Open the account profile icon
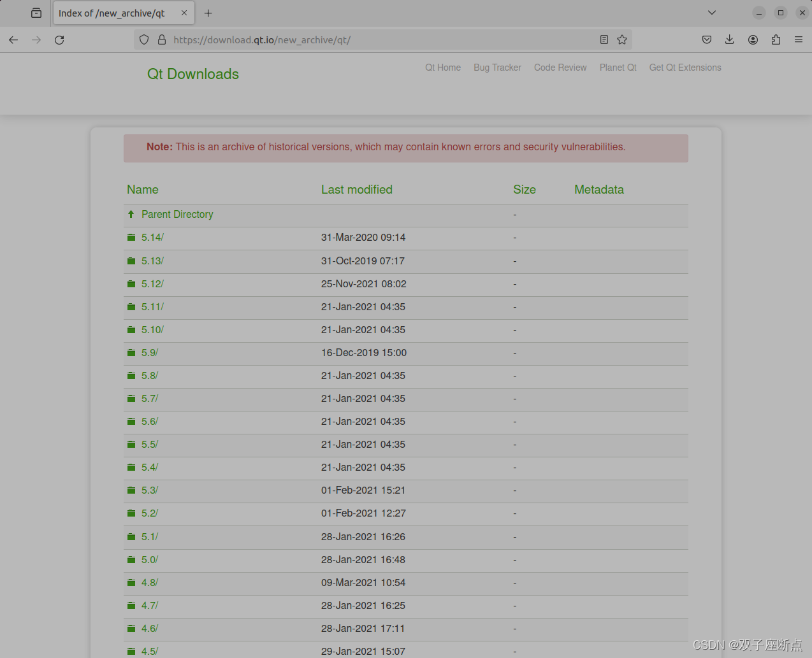Viewport: 812px width, 658px height. coord(753,39)
